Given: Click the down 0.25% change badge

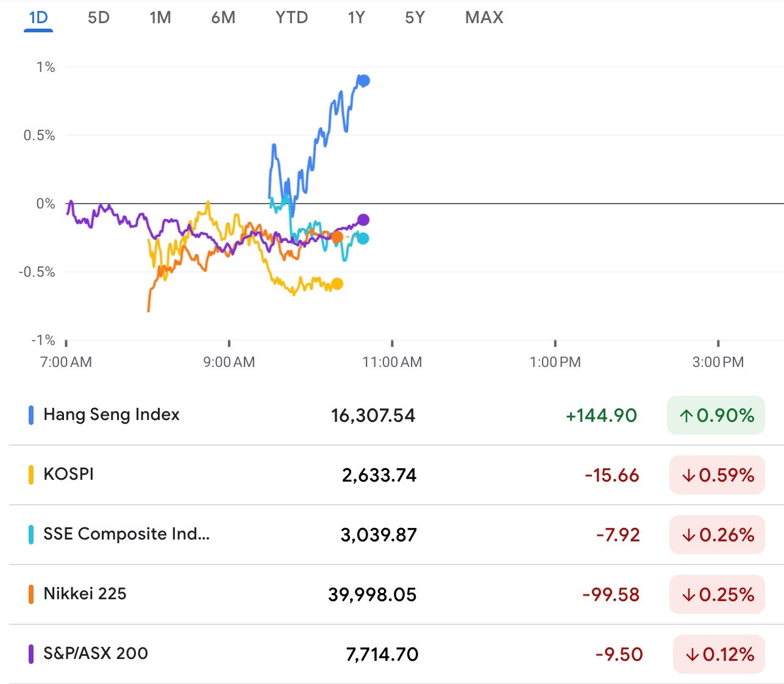Looking at the screenshot, I should pos(717,594).
